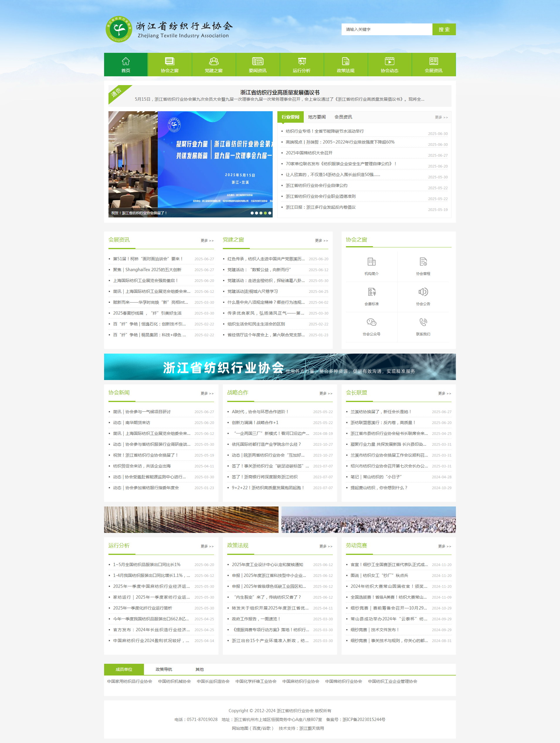Screen dimensions: 560x743
Task: Click the 中国化学纤维工业协会 member link
Action: pos(256,681)
